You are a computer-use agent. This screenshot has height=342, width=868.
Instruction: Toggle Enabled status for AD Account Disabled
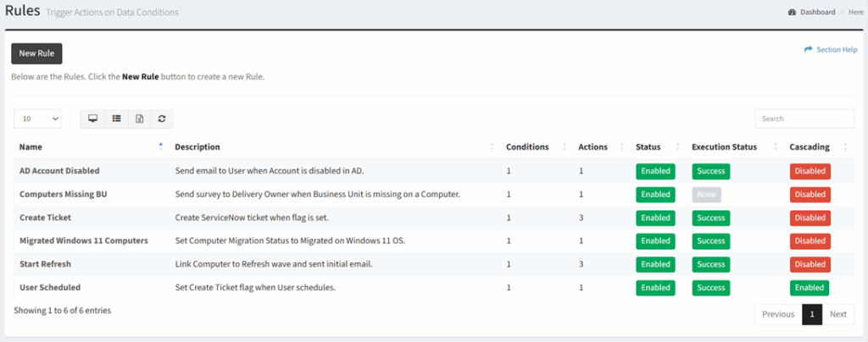[x=655, y=171]
